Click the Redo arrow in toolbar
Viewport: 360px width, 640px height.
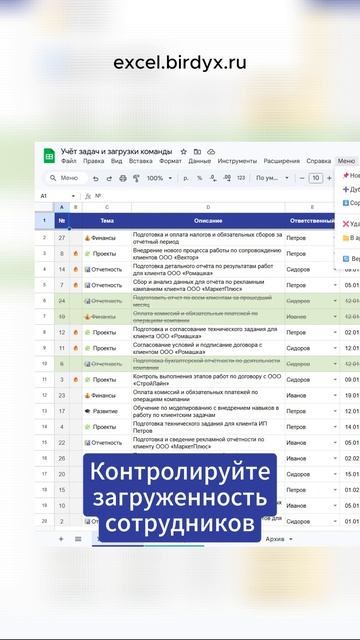109,178
